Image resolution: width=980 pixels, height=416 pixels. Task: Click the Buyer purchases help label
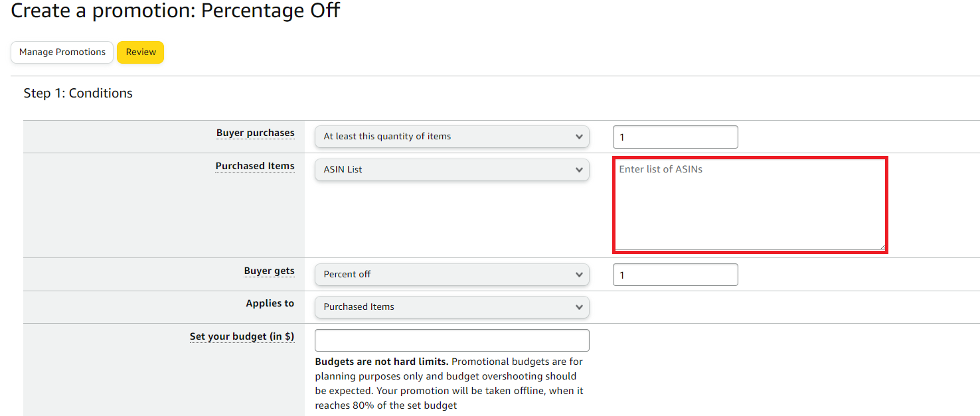(x=255, y=133)
